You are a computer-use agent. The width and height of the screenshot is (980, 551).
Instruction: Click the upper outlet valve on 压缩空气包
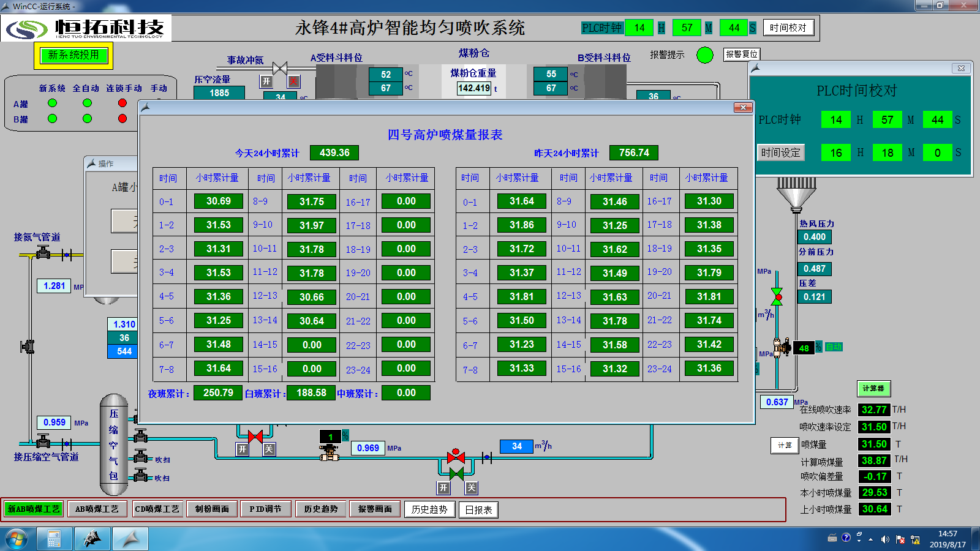pos(141,436)
